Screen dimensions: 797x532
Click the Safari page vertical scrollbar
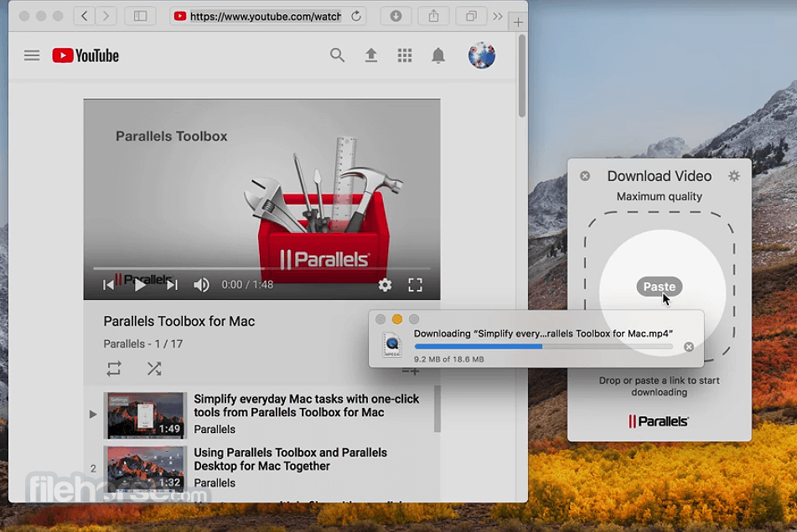click(521, 75)
